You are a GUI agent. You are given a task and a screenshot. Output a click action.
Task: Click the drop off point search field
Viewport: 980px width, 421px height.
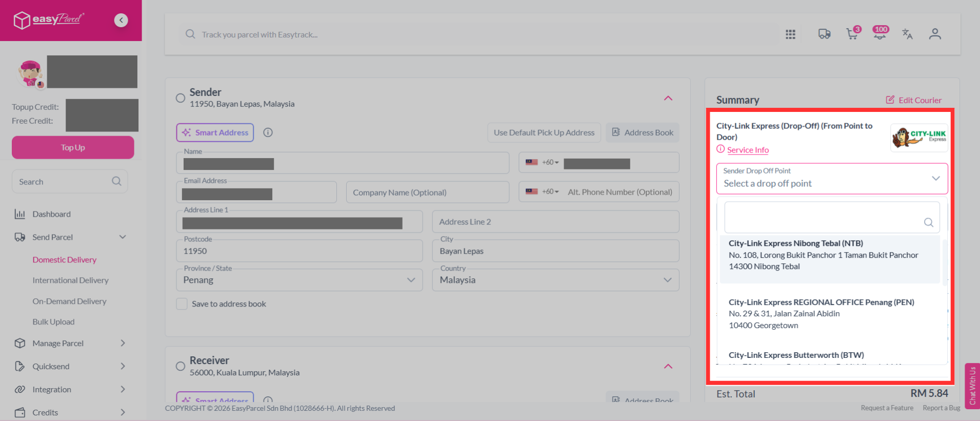832,217
